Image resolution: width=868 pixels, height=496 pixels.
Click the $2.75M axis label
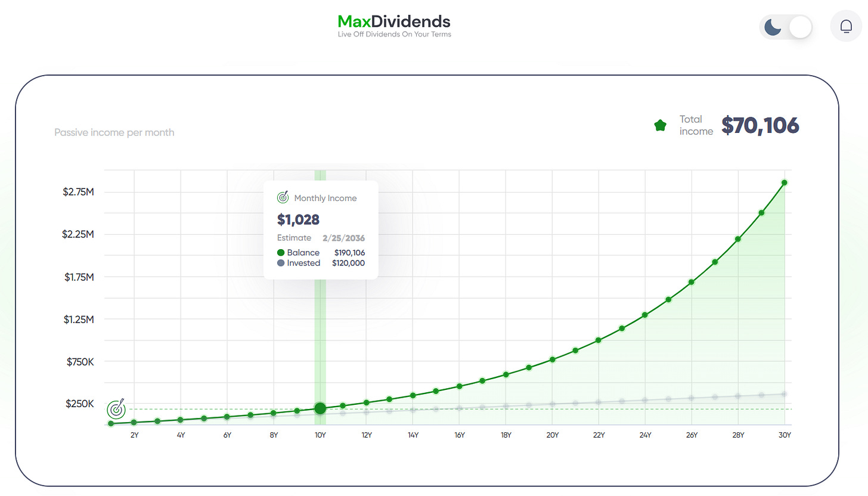click(78, 192)
